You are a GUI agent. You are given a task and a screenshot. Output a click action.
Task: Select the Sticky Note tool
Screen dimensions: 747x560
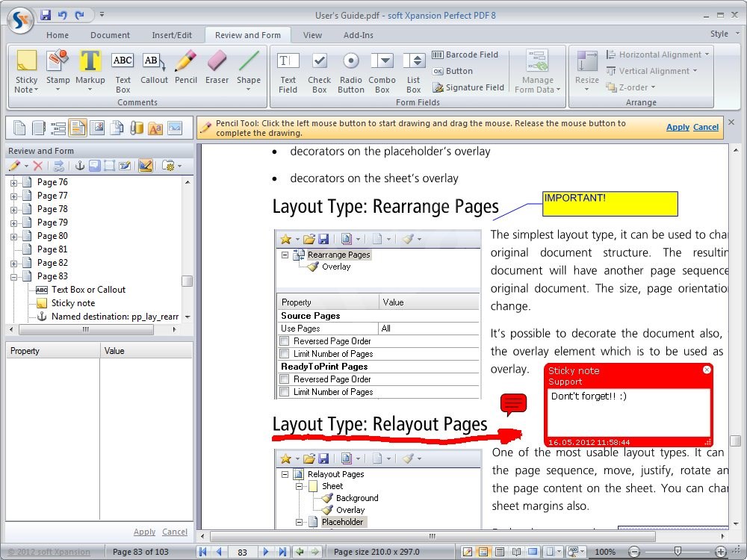(x=26, y=72)
